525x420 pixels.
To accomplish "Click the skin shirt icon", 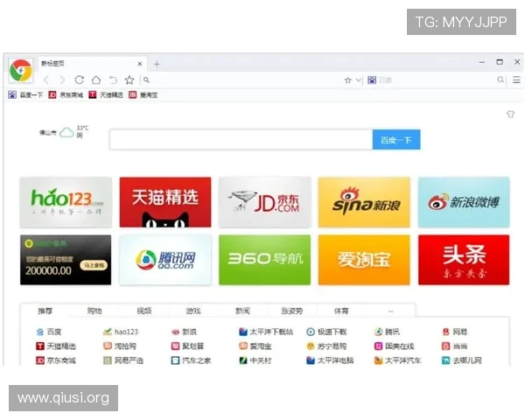I will 510,115.
